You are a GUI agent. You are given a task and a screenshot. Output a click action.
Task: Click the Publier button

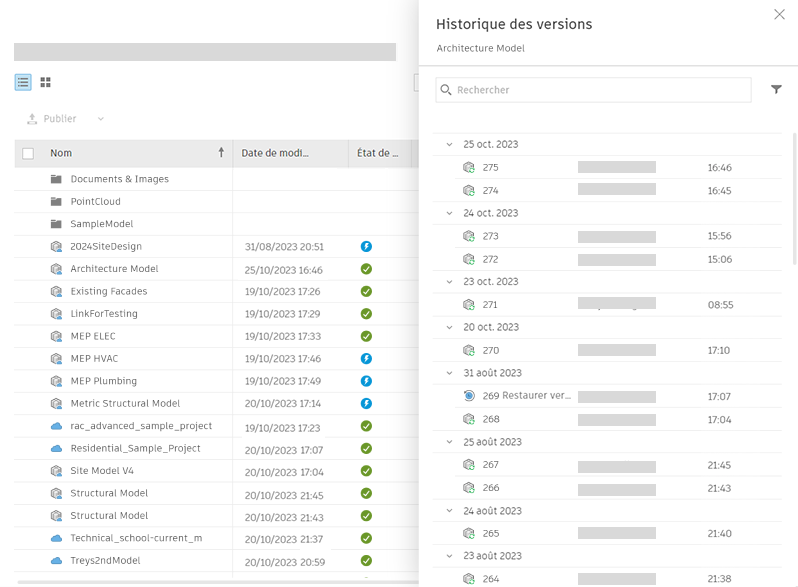pos(51,119)
